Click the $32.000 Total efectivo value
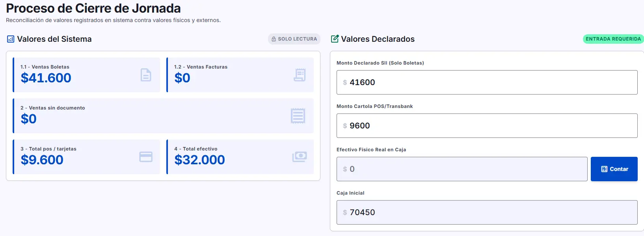Viewport: 644px width, 236px height. (x=199, y=160)
